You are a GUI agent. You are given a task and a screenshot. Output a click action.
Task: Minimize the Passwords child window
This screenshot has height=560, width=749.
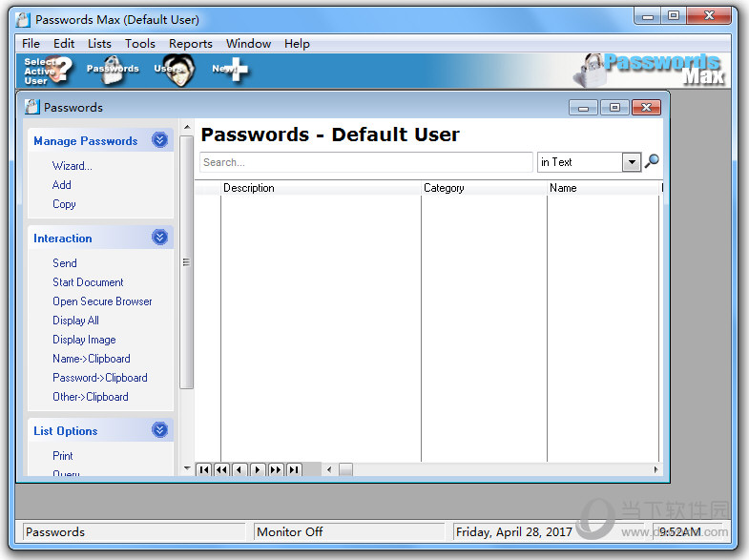[x=583, y=108]
